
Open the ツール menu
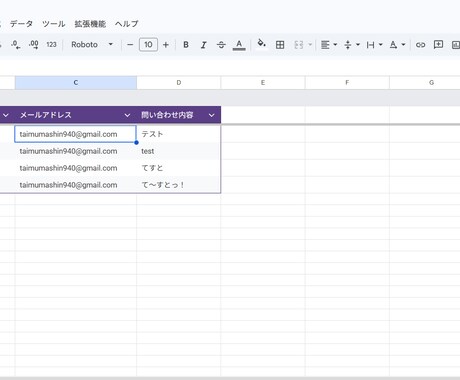point(53,24)
